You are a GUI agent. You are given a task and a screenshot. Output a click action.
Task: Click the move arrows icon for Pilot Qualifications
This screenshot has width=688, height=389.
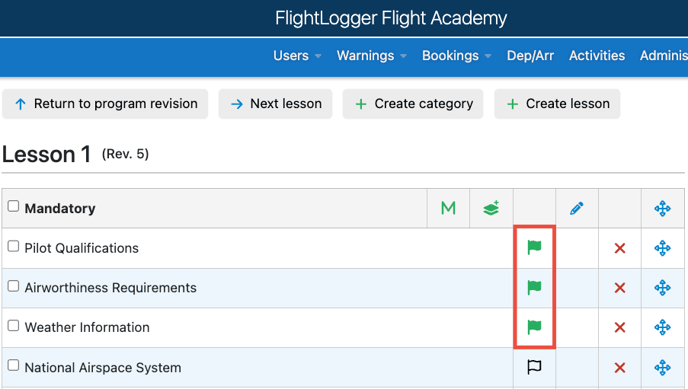coord(663,248)
